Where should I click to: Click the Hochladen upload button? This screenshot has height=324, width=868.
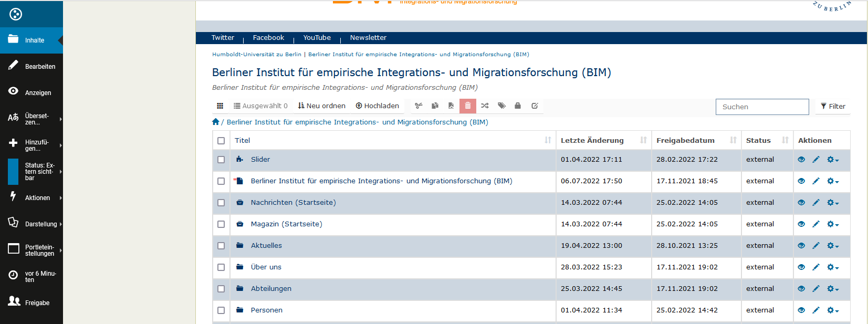[378, 106]
